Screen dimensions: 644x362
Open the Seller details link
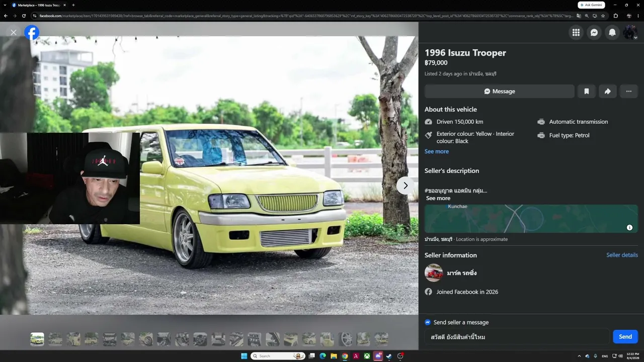(622, 255)
